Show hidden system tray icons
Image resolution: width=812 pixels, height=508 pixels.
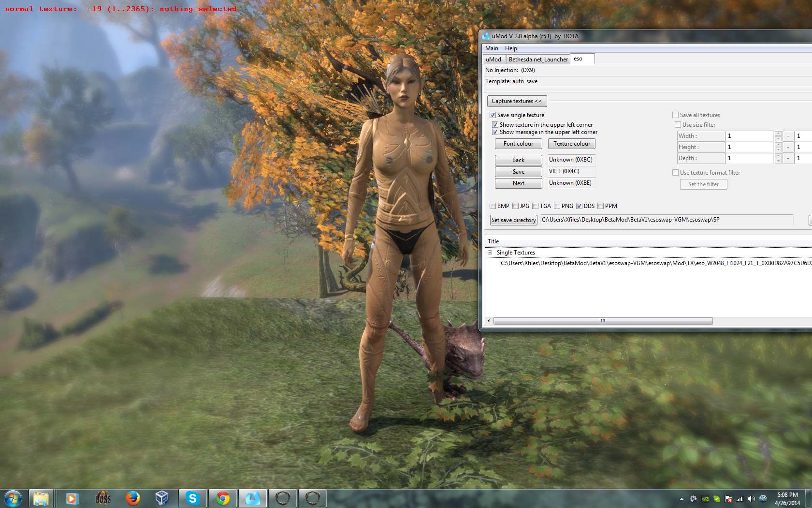point(681,499)
